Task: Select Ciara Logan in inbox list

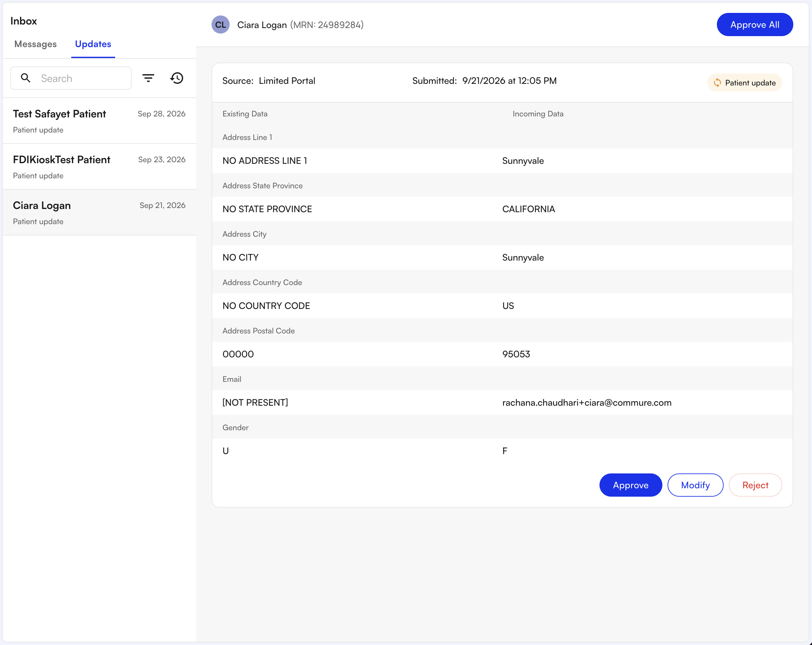Action: 99,213
